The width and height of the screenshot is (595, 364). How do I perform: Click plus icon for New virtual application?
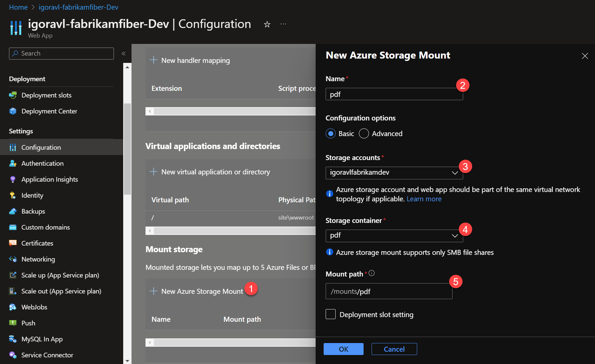tap(153, 171)
